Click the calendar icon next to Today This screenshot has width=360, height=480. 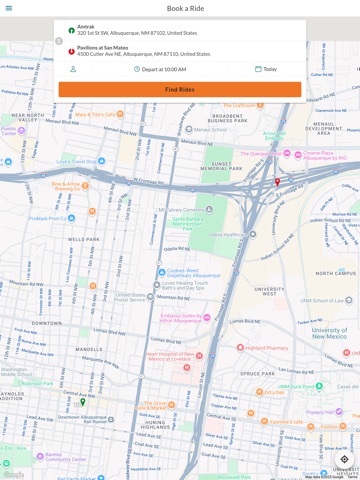click(258, 69)
